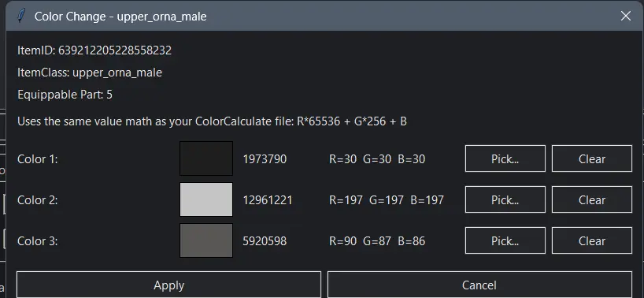The height and width of the screenshot is (298, 644).
Task: Click the feather app icon in title bar
Action: click(x=21, y=16)
